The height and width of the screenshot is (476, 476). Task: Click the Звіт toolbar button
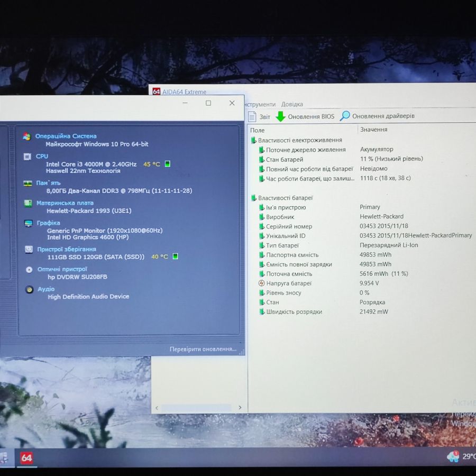point(259,116)
